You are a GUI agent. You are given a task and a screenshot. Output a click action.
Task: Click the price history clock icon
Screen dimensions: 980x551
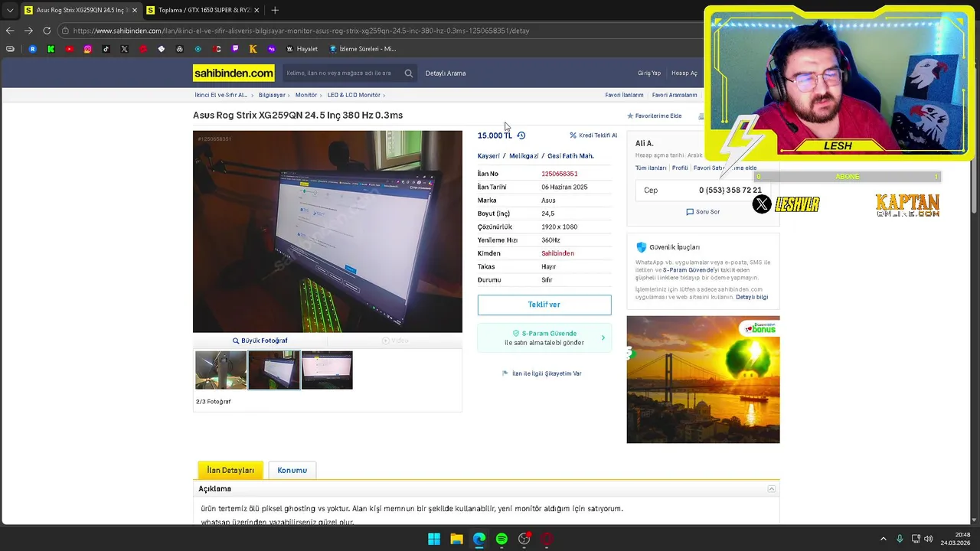[x=521, y=135]
